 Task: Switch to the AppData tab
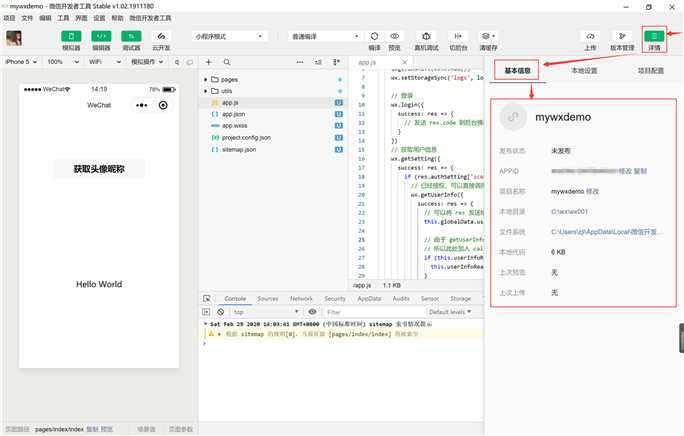coord(369,299)
